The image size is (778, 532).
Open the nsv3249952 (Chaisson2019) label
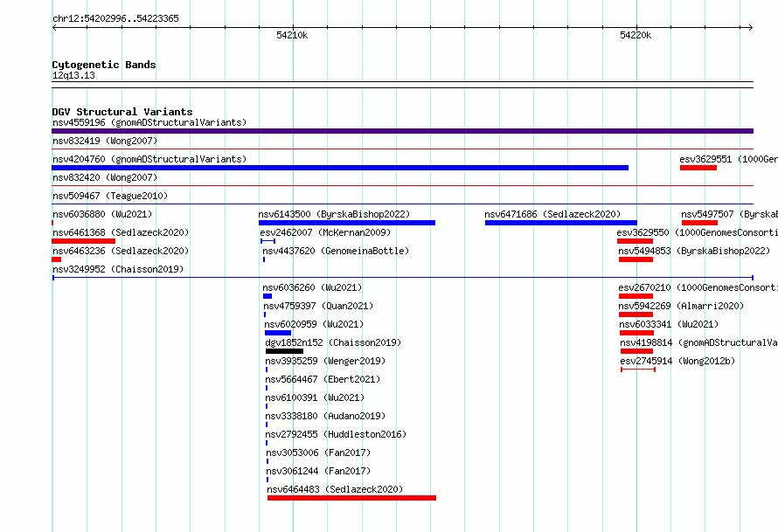point(118,269)
